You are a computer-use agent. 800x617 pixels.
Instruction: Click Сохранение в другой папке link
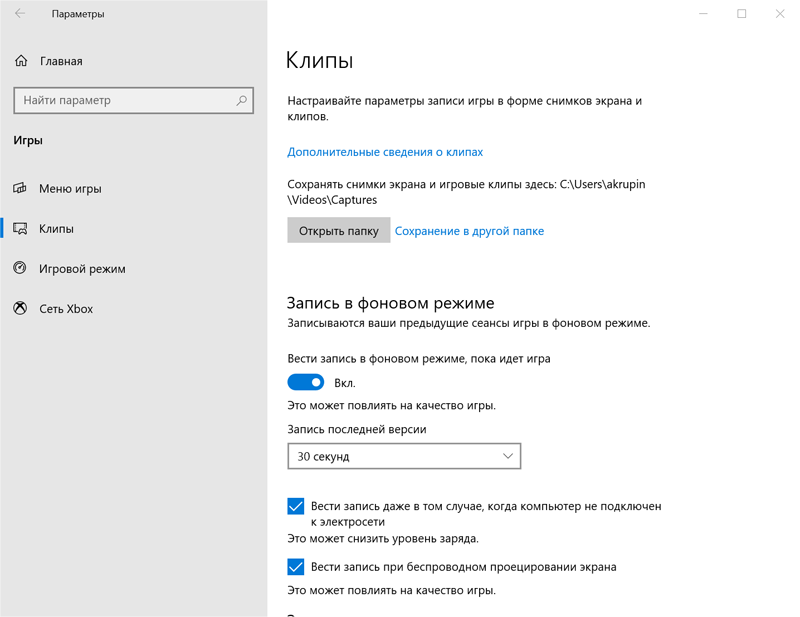click(x=469, y=231)
